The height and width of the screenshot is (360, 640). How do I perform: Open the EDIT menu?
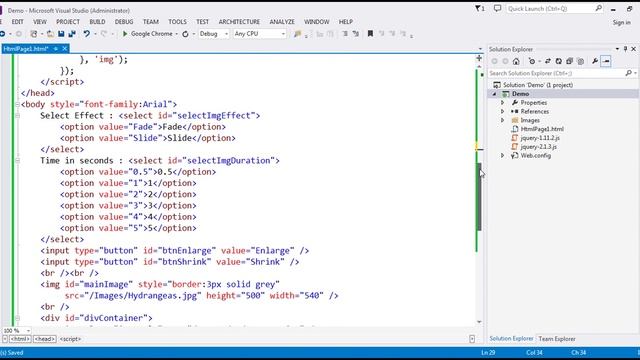click(x=17, y=22)
